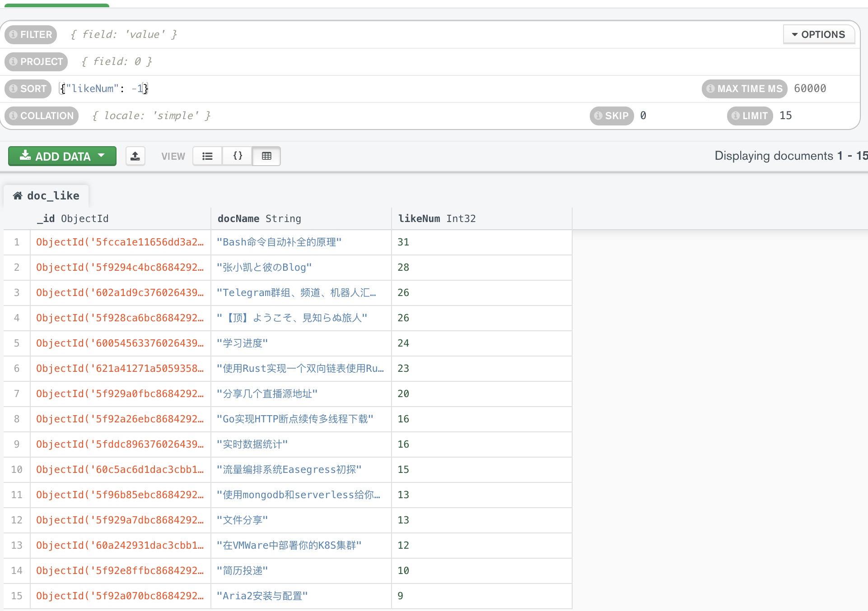
Task: Click ObjectId cell starting '602a1d9c376026439
Action: click(121, 293)
